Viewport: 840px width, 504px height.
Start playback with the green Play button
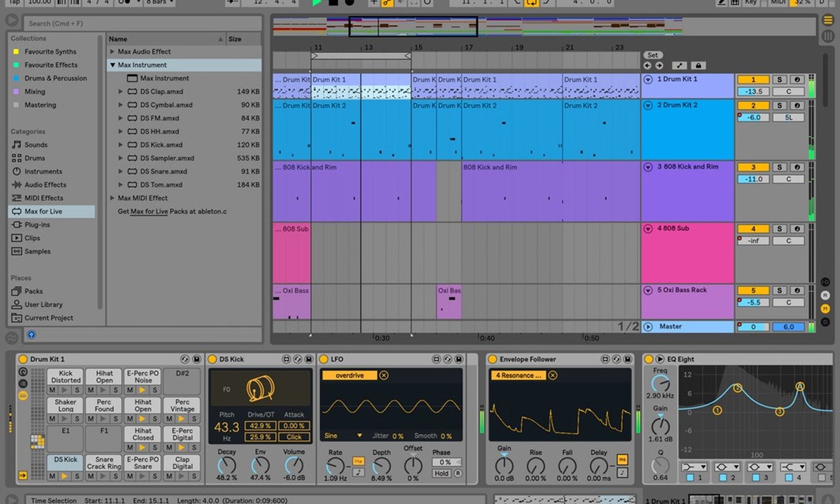pyautogui.click(x=317, y=3)
